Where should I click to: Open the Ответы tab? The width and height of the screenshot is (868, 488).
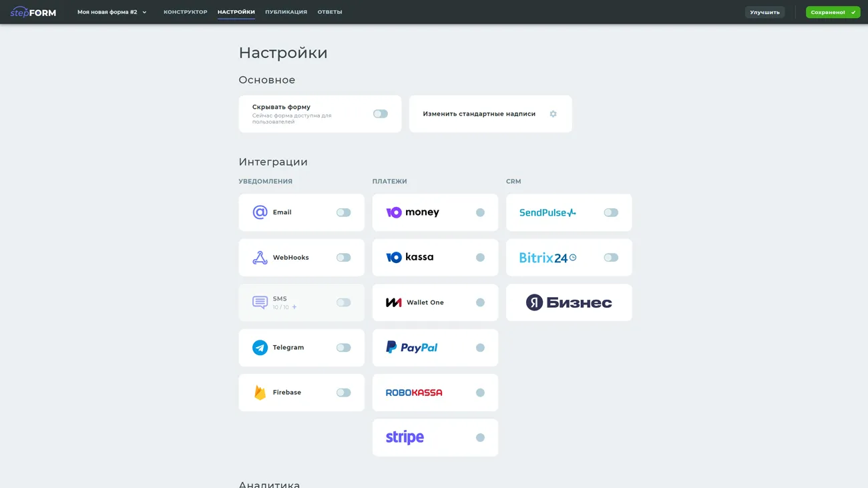pyautogui.click(x=330, y=12)
